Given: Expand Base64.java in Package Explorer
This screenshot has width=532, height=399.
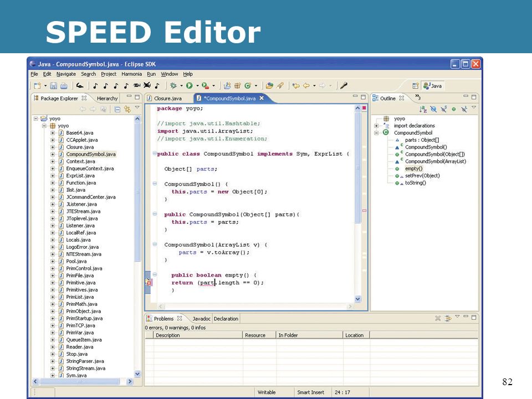Looking at the screenshot, I should (x=53, y=132).
